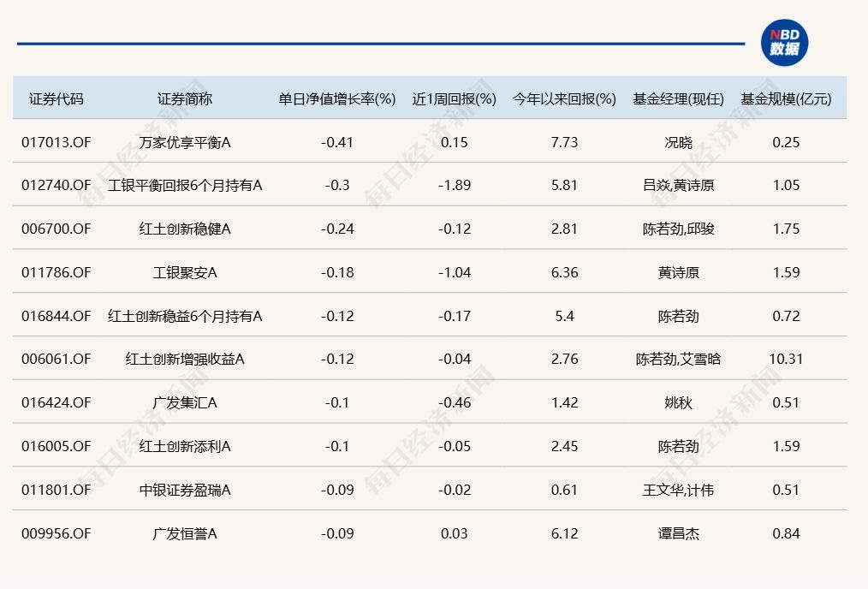Select the 单日净值增长率(%) column header
Image resolution: width=868 pixels, height=589 pixels.
pos(336,98)
